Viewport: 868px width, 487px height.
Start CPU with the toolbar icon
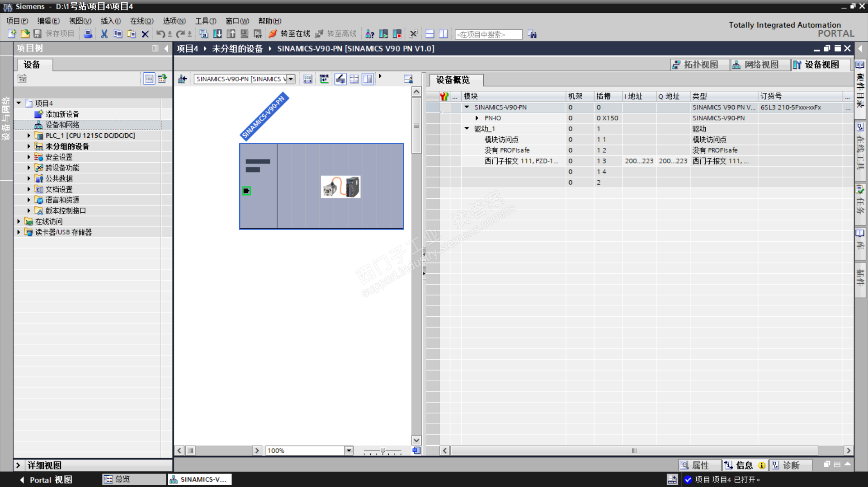point(383,34)
